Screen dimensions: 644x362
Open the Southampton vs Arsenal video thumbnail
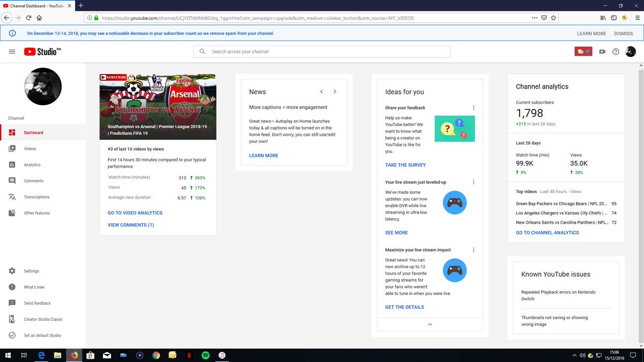click(x=158, y=107)
